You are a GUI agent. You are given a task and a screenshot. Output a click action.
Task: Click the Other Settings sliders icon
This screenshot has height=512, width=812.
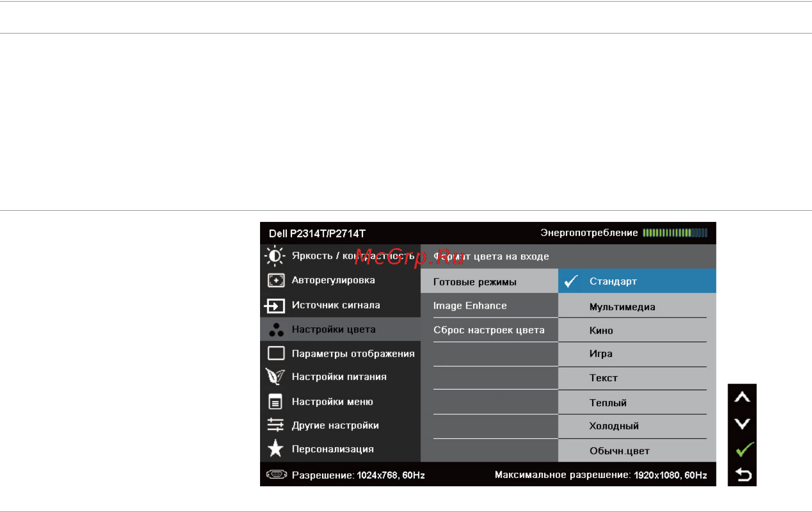point(276,425)
